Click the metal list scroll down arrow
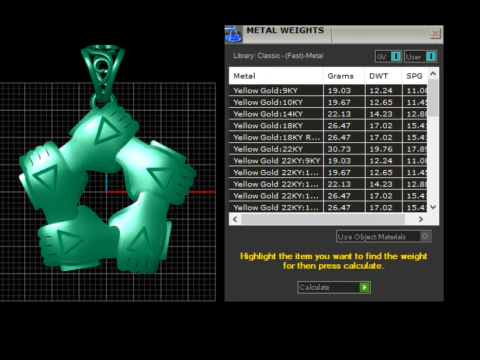Viewport: 480px width, 360px height. tap(433, 207)
